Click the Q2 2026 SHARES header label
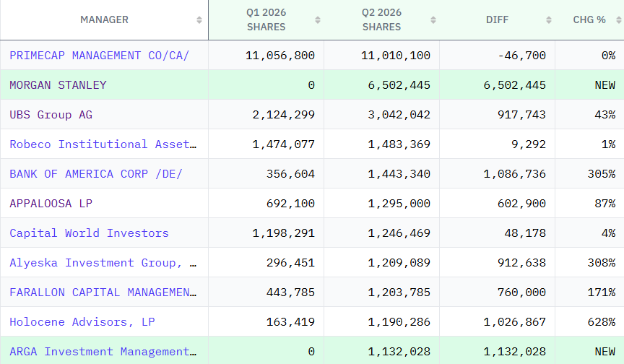Screen dimensions: 624x364 pyautogui.click(x=381, y=20)
